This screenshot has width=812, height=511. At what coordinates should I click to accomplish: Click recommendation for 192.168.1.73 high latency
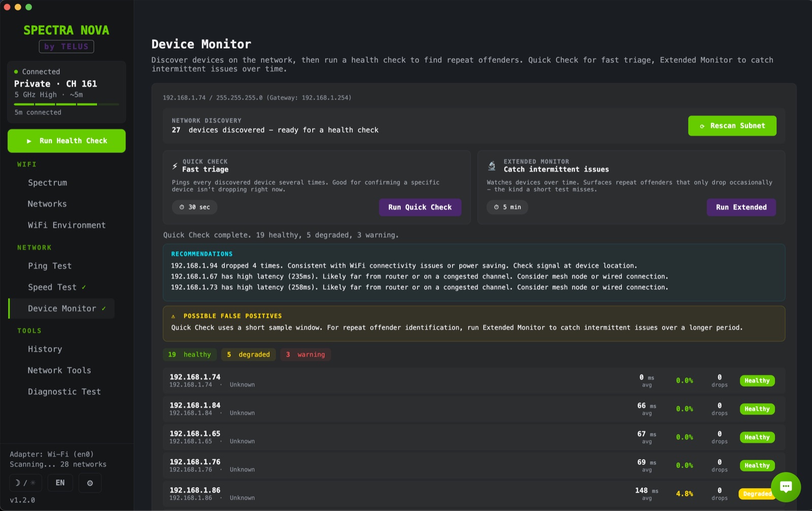419,287
